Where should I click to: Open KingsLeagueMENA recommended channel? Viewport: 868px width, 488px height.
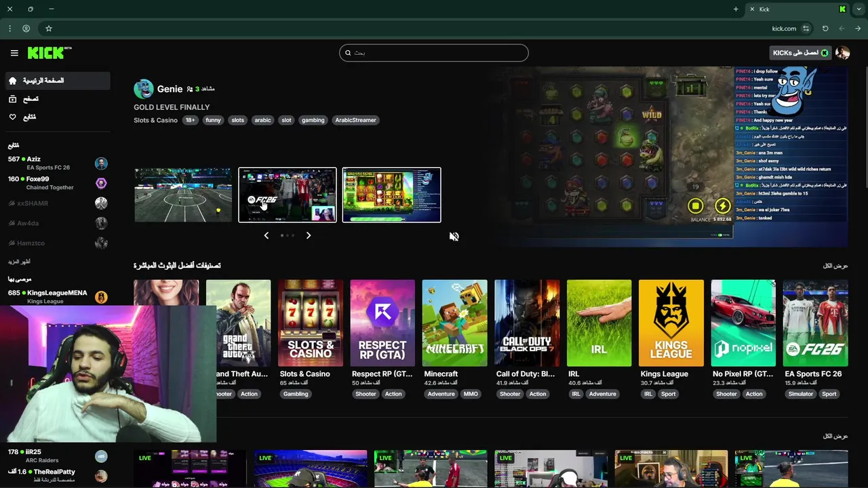[58, 297]
